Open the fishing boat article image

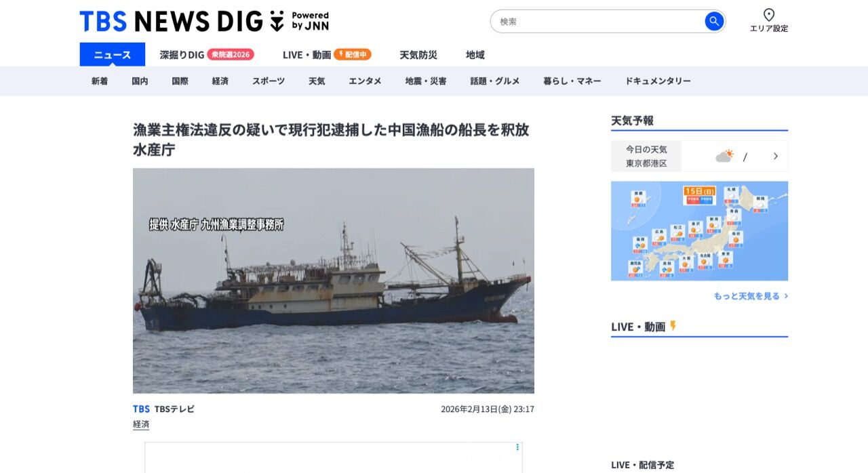pos(334,281)
